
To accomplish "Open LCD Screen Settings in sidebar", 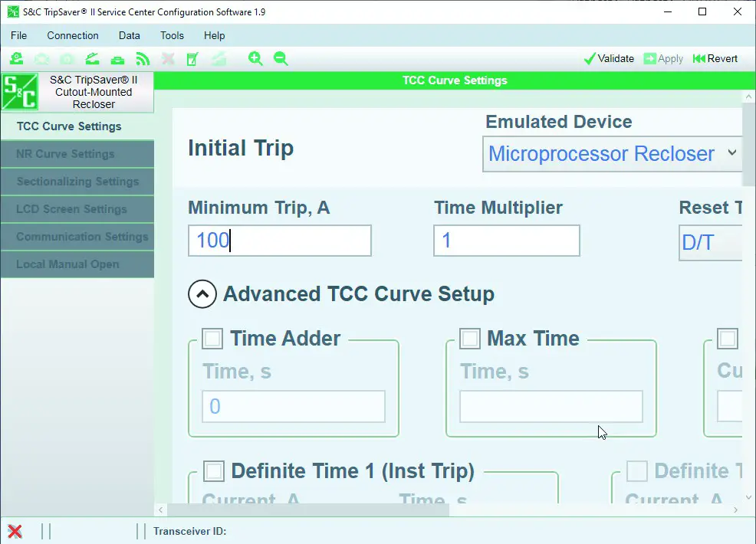I will [77, 209].
